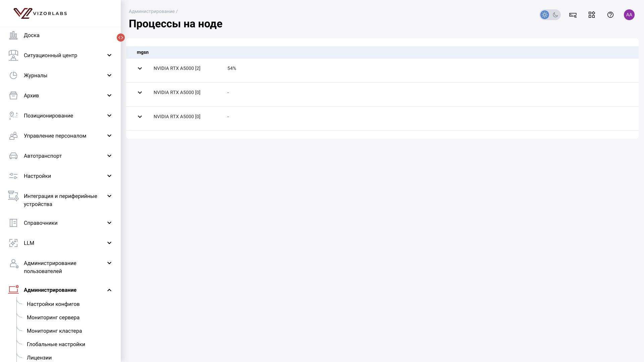Expand the Настройки menu chevron
The height and width of the screenshot is (362, 644).
pyautogui.click(x=109, y=176)
